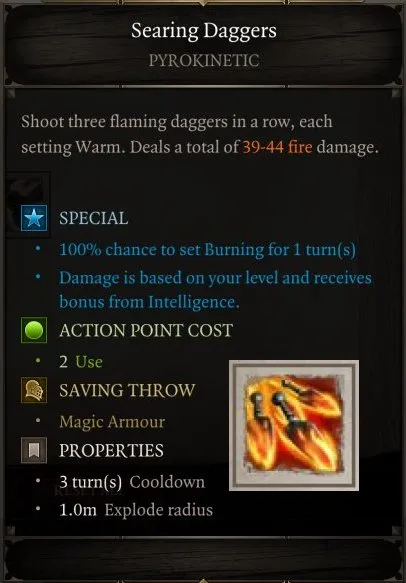The image size is (406, 583).
Task: Click the skill description paragraph
Action: tap(200, 135)
